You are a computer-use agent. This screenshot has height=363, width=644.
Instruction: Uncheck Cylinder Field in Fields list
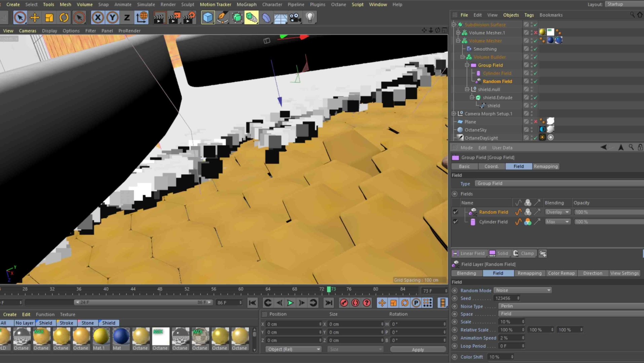(455, 222)
